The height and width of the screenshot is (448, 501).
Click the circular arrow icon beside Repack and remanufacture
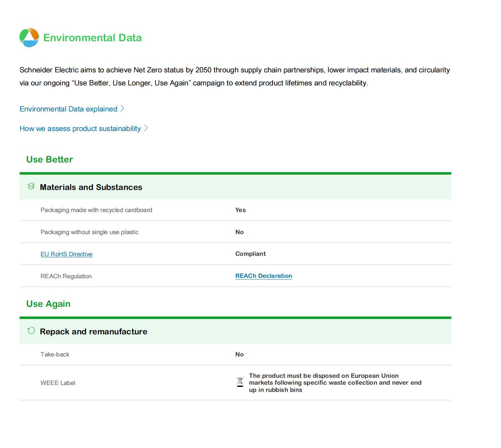[x=31, y=331]
